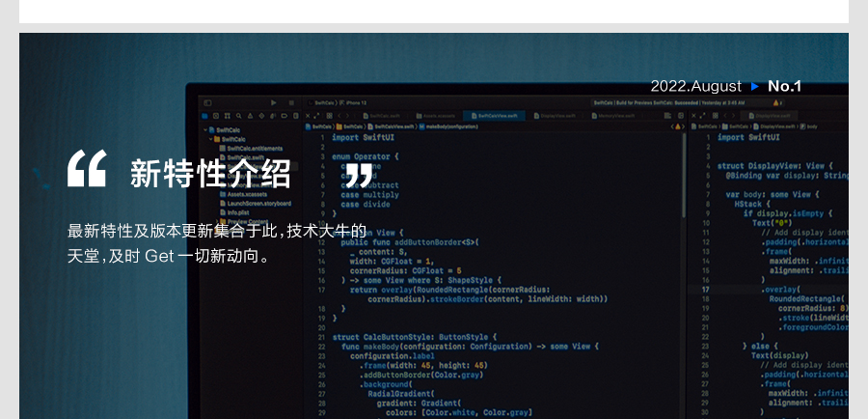Screen dimensions: 868x419
Task: Open the DisplayView.swift tab
Action: [x=559, y=115]
